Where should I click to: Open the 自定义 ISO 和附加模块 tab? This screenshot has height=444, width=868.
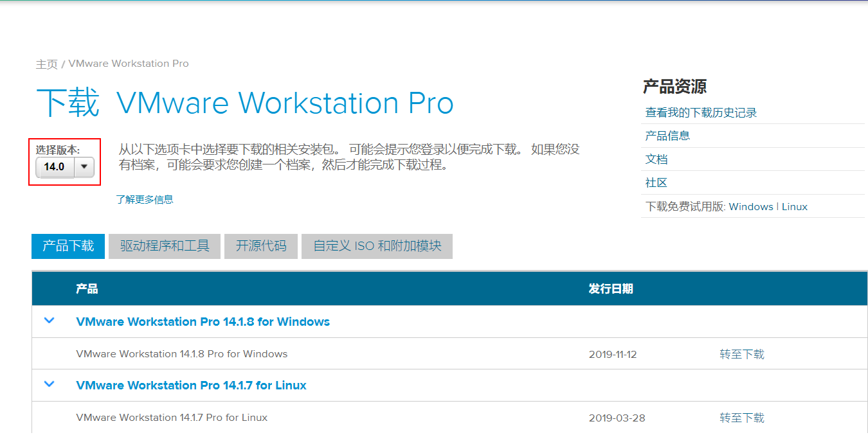point(377,246)
